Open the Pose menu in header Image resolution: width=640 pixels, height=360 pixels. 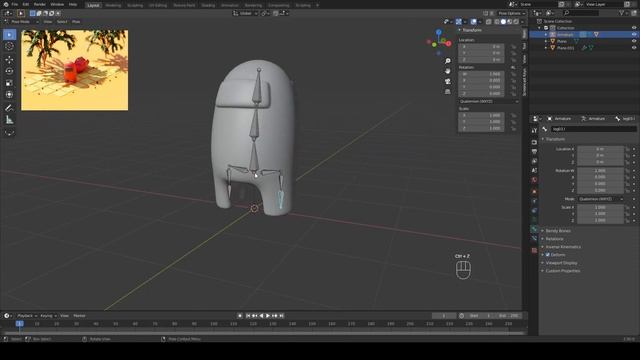[76, 22]
